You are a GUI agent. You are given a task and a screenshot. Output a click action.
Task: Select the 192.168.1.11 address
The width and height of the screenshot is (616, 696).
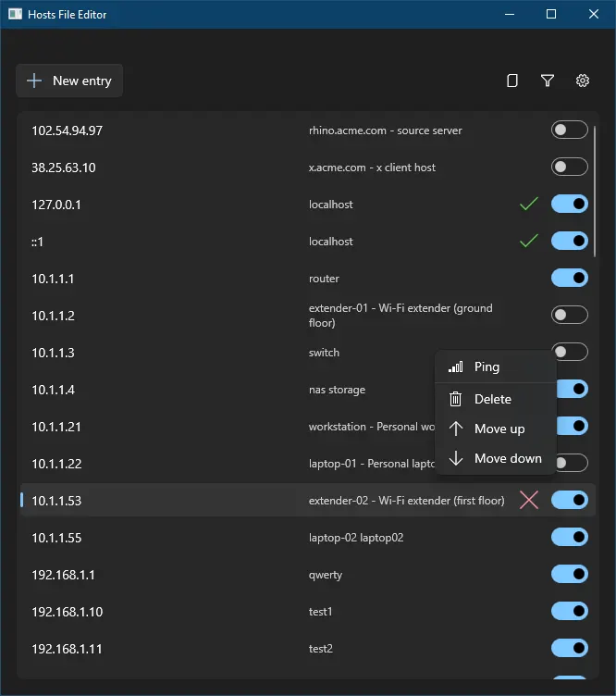(x=67, y=649)
